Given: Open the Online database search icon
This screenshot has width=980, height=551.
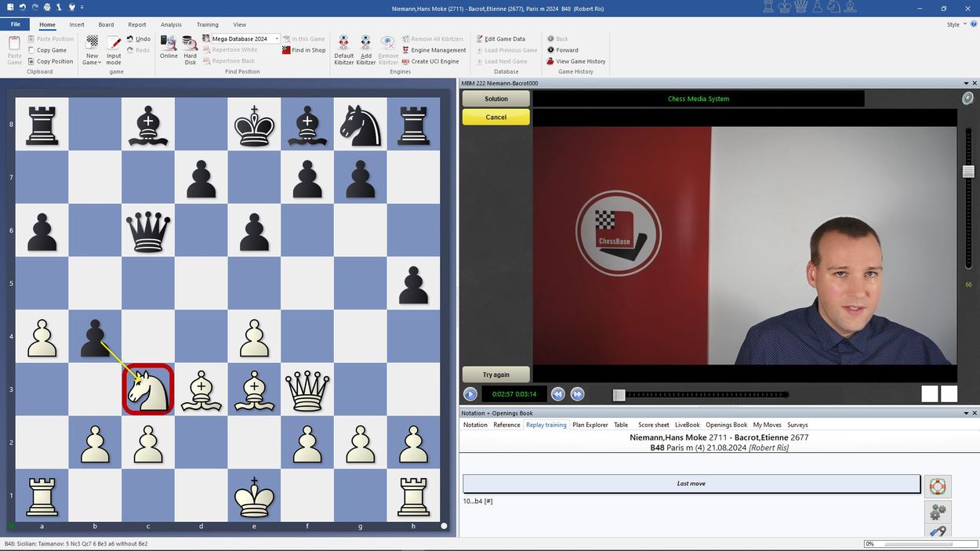Looking at the screenshot, I should tap(169, 44).
